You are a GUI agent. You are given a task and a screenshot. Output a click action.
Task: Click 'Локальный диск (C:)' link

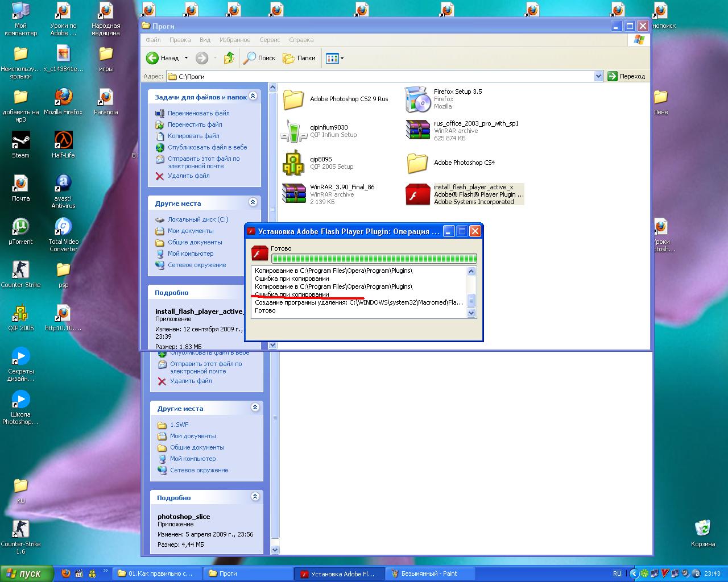(197, 219)
